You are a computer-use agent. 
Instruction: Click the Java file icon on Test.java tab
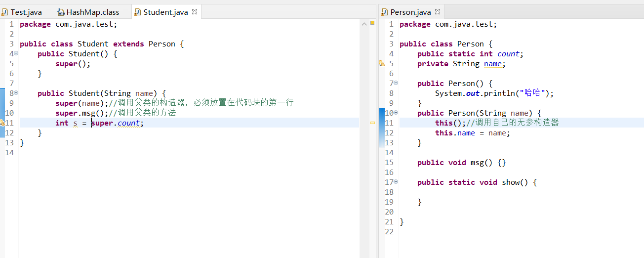(x=5, y=12)
